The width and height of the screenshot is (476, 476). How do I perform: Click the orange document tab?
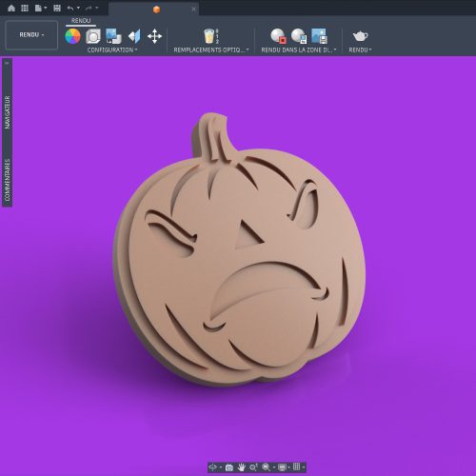pos(156,10)
